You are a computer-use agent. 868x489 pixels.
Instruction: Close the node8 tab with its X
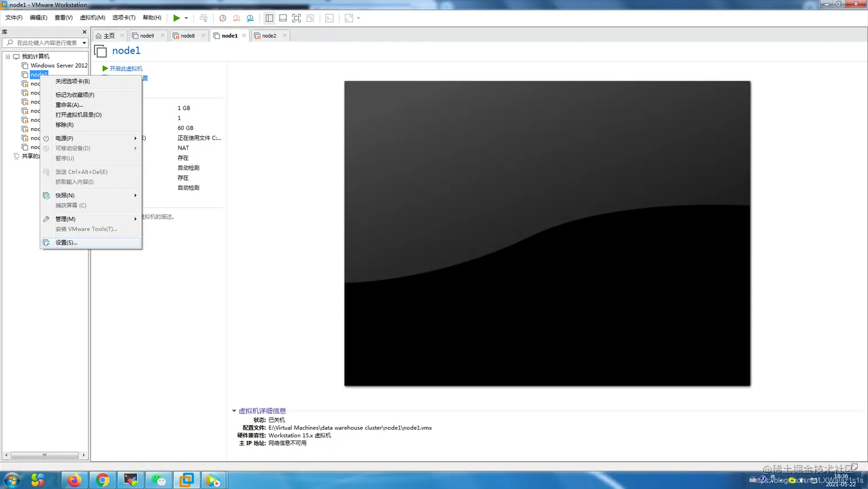(x=203, y=36)
